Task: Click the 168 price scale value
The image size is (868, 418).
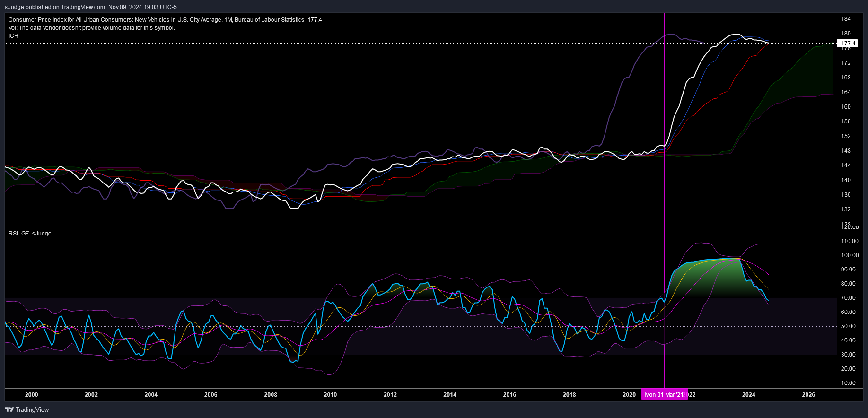Action: [x=846, y=78]
